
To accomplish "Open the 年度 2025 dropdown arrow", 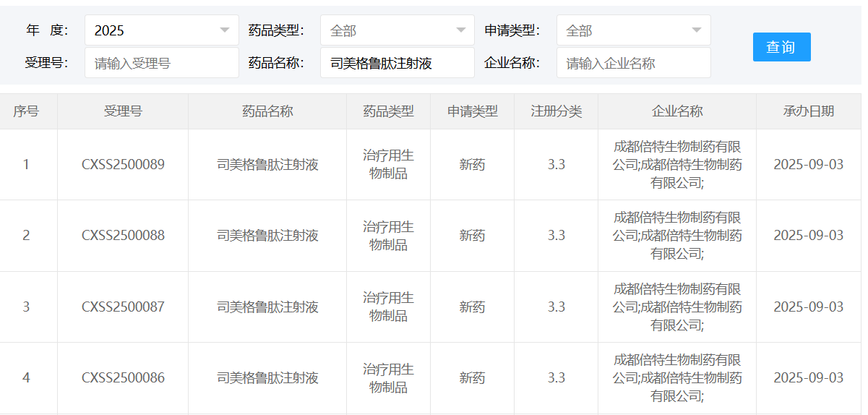I will pos(224,30).
